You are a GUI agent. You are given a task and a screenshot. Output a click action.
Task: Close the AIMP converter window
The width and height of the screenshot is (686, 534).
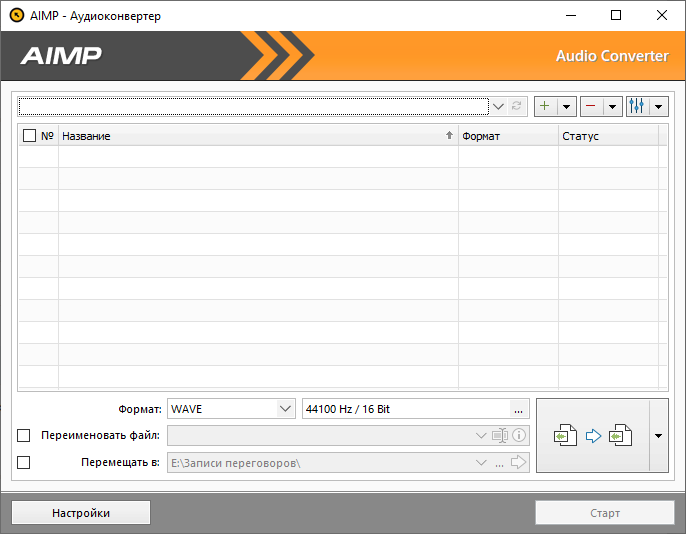(662, 15)
